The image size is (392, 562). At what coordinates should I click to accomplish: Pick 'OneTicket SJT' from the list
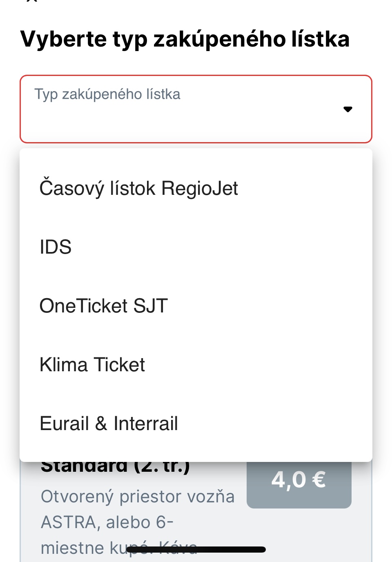[104, 306]
